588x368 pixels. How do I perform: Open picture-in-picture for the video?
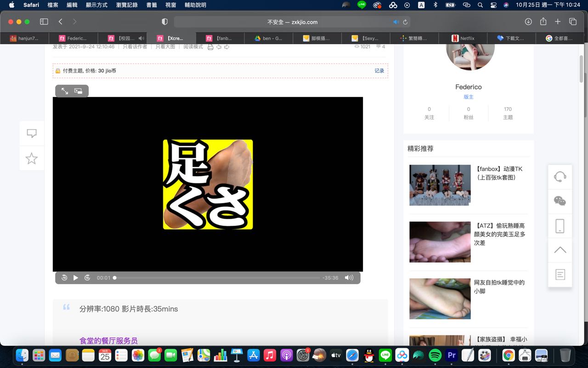(x=78, y=91)
